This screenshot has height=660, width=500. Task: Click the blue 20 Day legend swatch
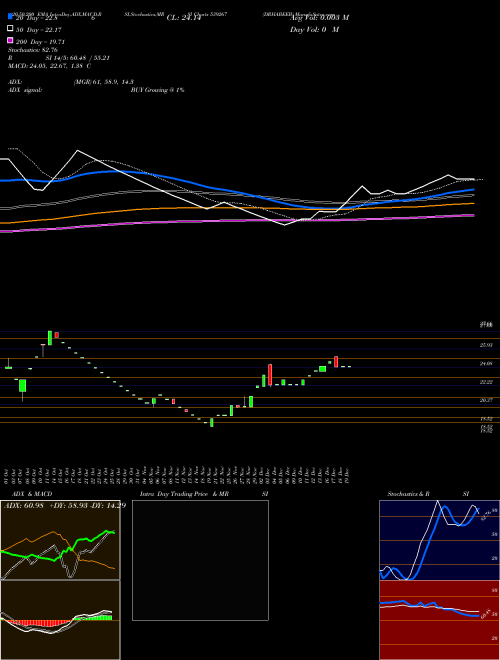pyautogui.click(x=10, y=16)
